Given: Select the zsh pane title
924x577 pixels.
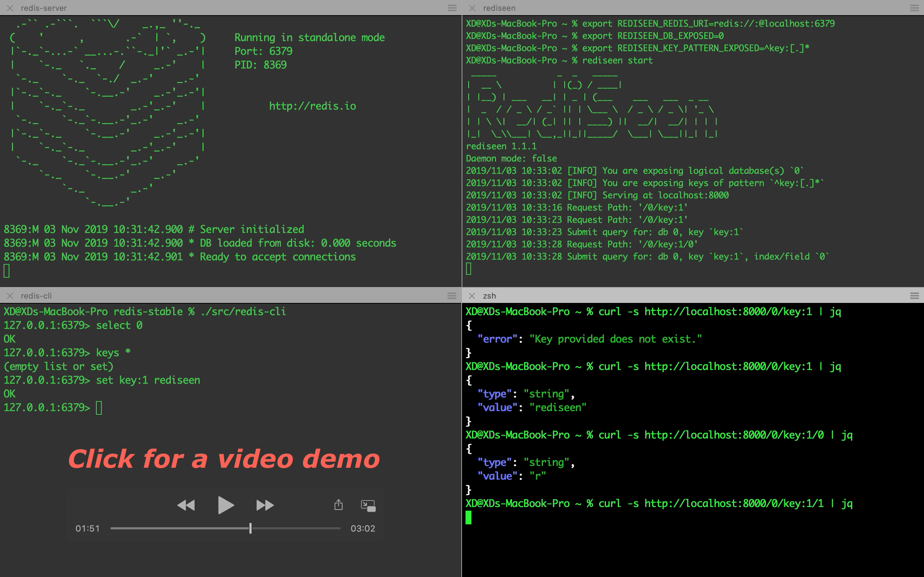Looking at the screenshot, I should pos(489,296).
